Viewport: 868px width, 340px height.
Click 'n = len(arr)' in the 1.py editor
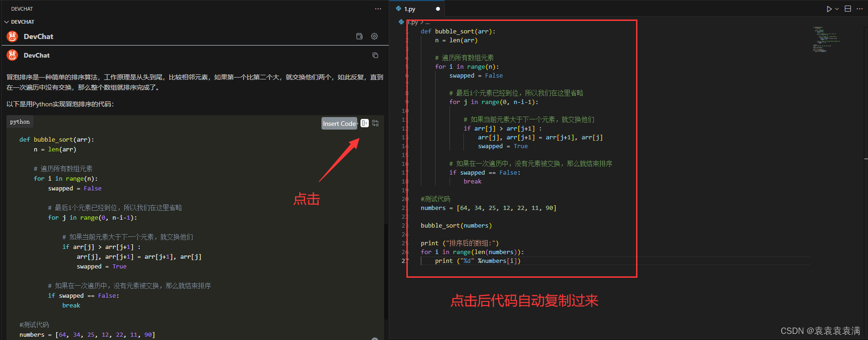pos(456,40)
